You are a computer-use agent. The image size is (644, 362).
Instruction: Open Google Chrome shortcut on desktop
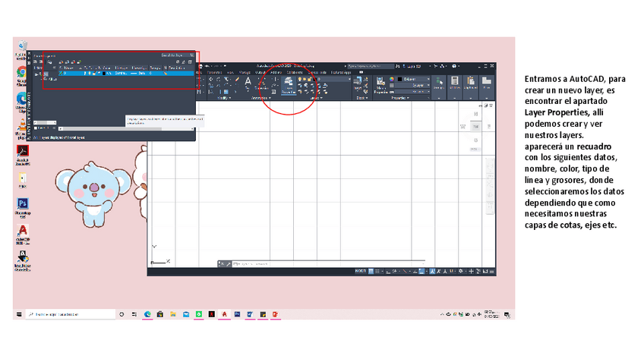point(21,76)
